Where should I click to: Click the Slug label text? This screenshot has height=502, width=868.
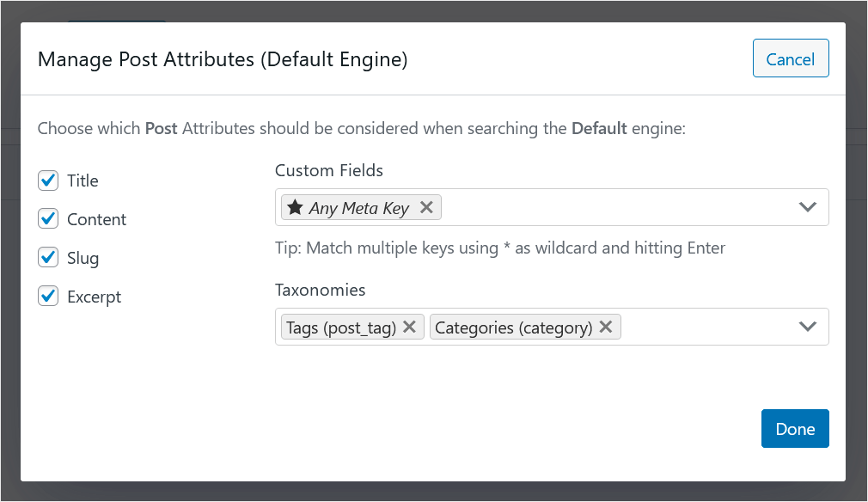tap(83, 259)
